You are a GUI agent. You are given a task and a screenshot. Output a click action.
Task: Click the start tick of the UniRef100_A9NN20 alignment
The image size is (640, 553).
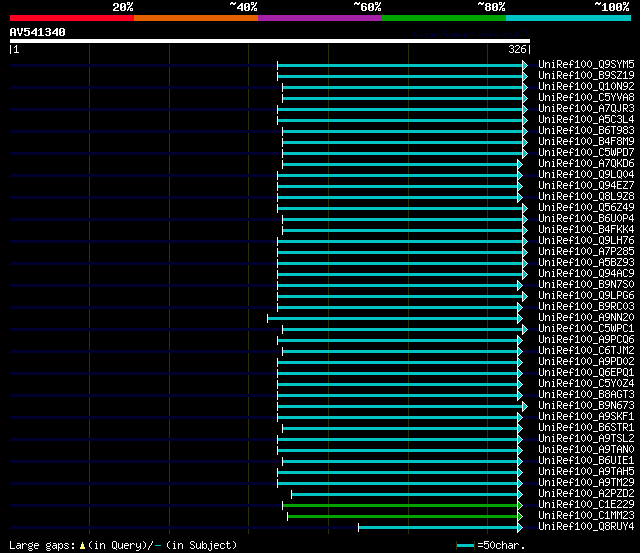pos(267,318)
